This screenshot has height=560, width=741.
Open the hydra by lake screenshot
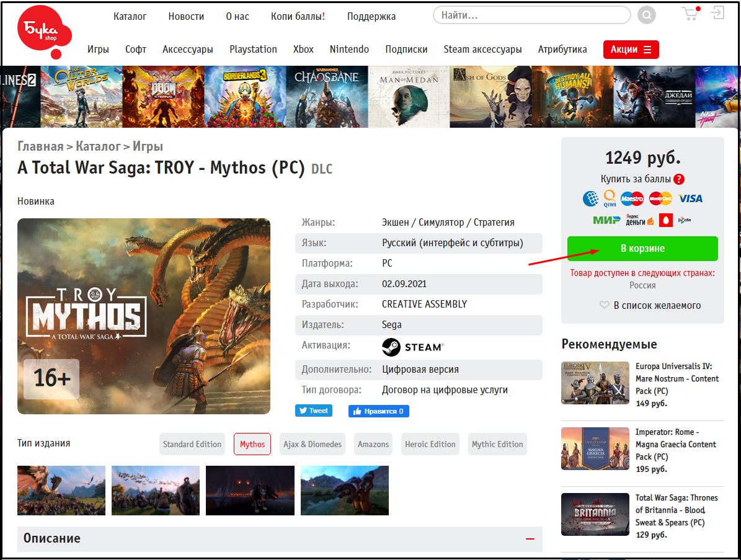pos(345,491)
